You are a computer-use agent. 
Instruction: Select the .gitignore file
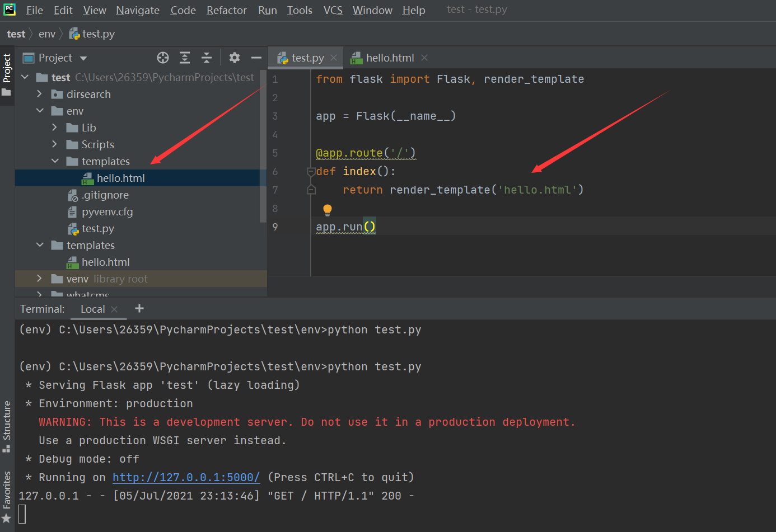click(105, 195)
